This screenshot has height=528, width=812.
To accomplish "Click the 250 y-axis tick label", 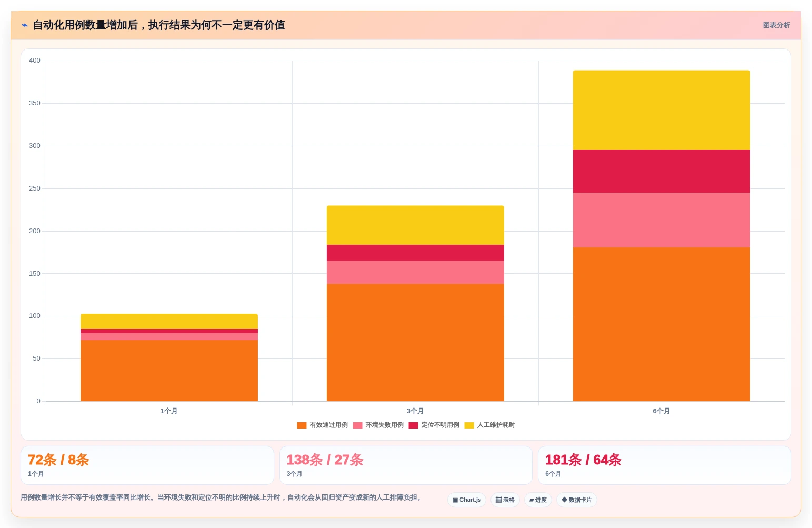I will coord(35,188).
